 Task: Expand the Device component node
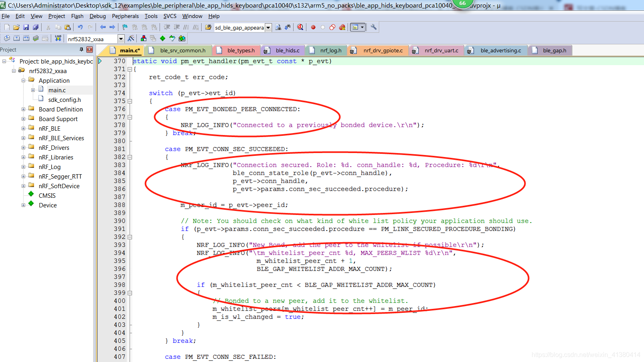click(x=23, y=205)
